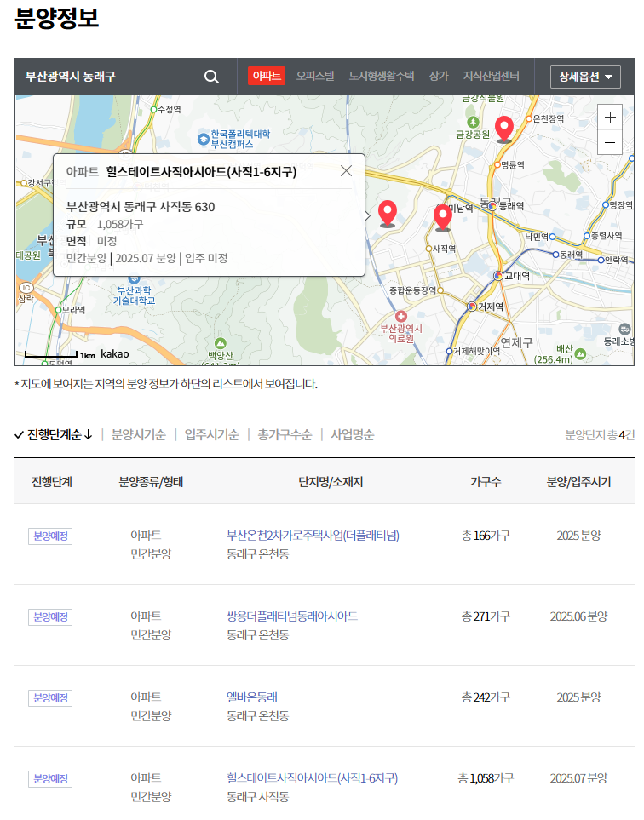Select the 도시형생활주택 tab
The width and height of the screenshot is (644, 820).
(x=382, y=77)
